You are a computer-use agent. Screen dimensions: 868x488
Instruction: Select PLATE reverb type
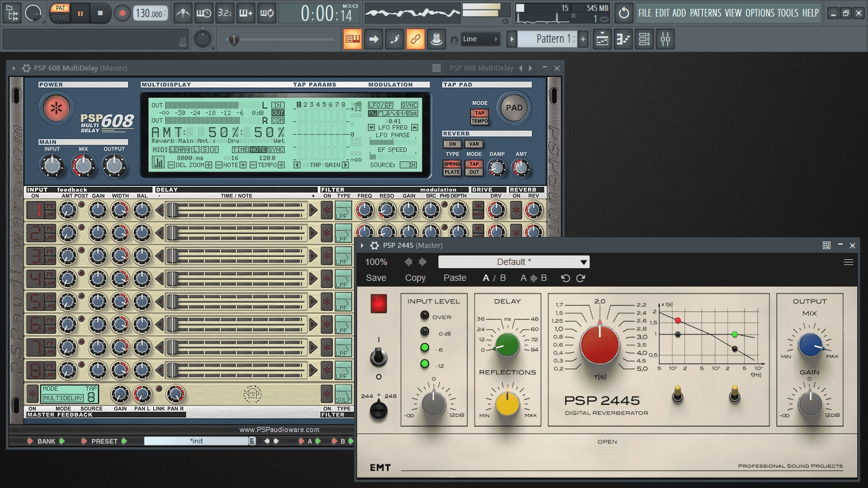click(x=452, y=172)
